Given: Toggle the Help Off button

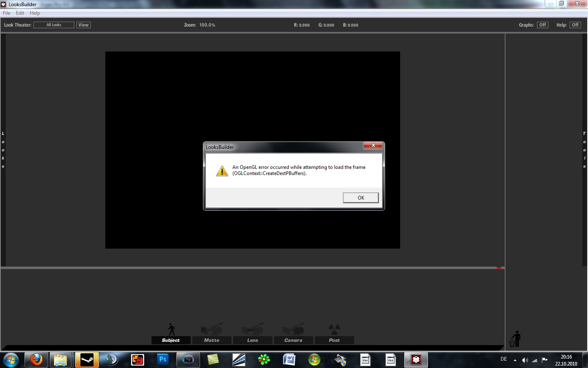Looking at the screenshot, I should point(575,25).
